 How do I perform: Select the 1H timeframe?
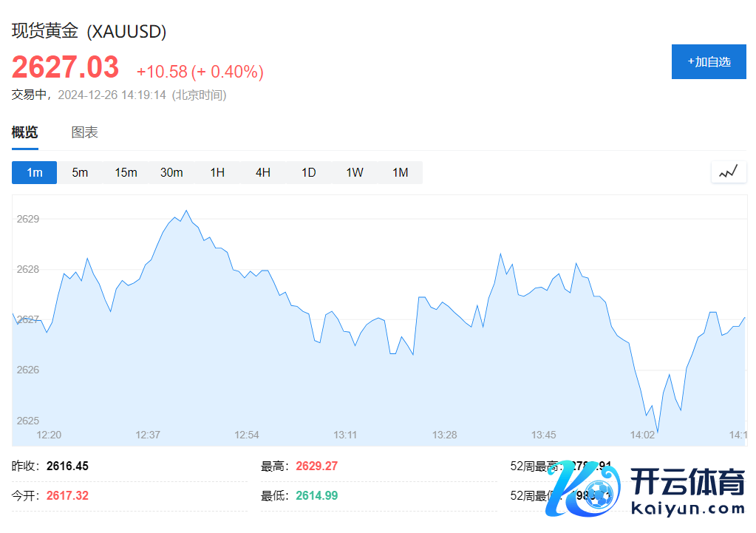217,173
